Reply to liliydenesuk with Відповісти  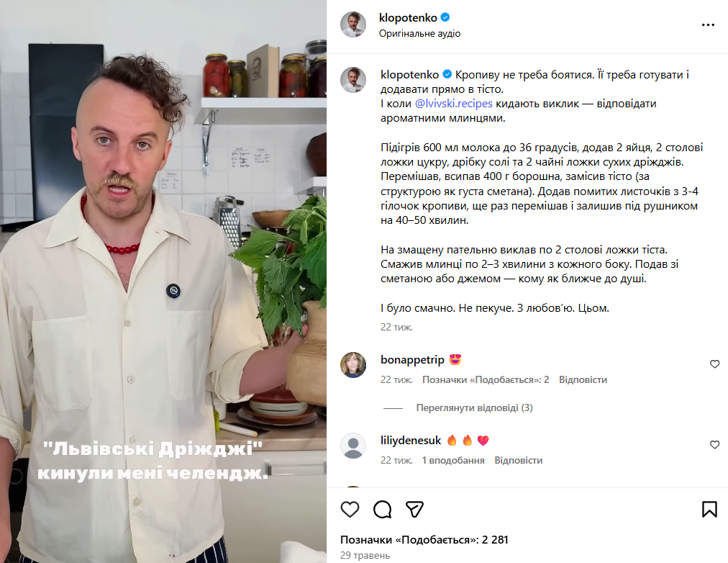point(518,460)
